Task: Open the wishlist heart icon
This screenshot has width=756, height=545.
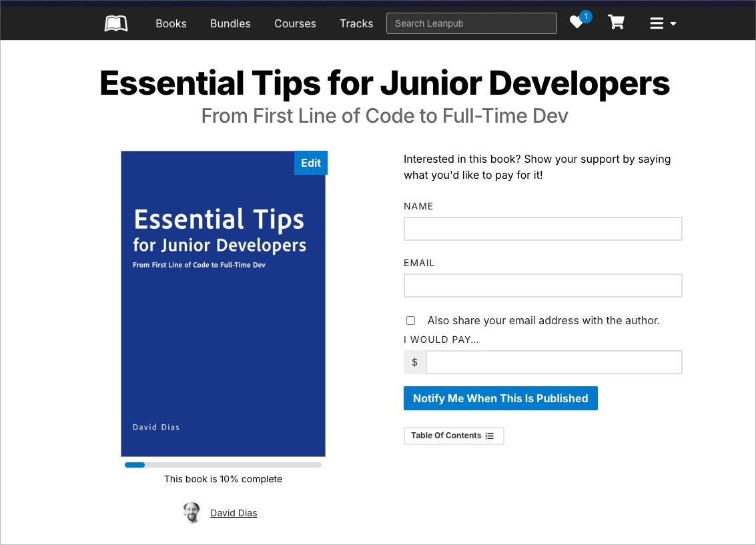Action: pos(576,23)
